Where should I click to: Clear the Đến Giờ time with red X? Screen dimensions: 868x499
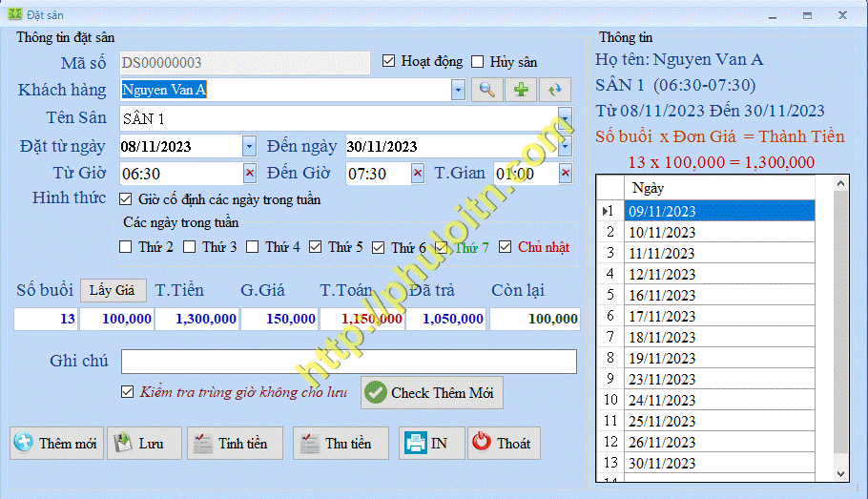pyautogui.click(x=417, y=174)
